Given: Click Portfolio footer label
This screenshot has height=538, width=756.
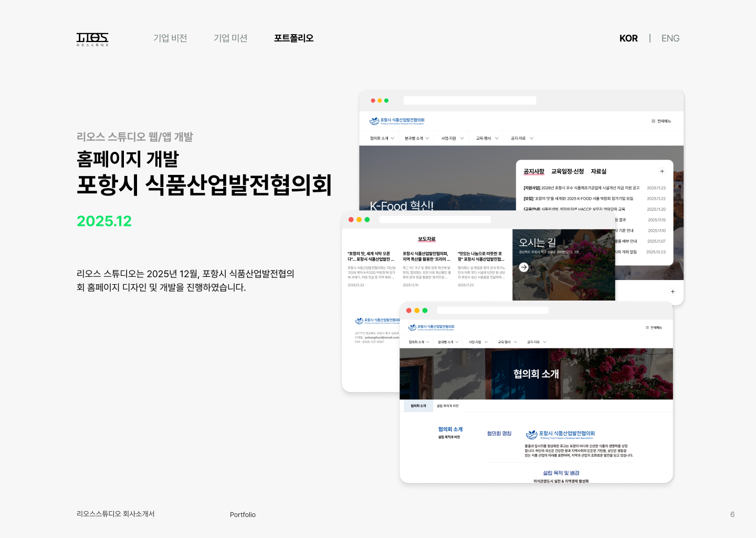Looking at the screenshot, I should pos(243,515).
